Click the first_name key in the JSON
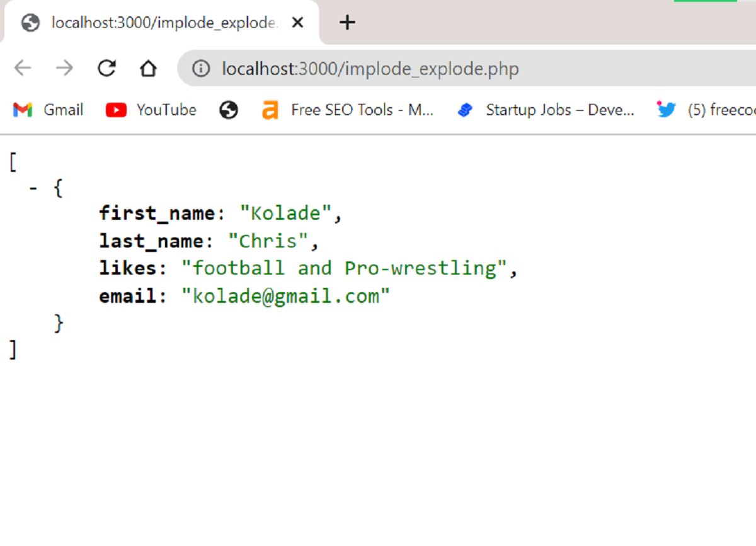This screenshot has height=546, width=756. coord(154,213)
